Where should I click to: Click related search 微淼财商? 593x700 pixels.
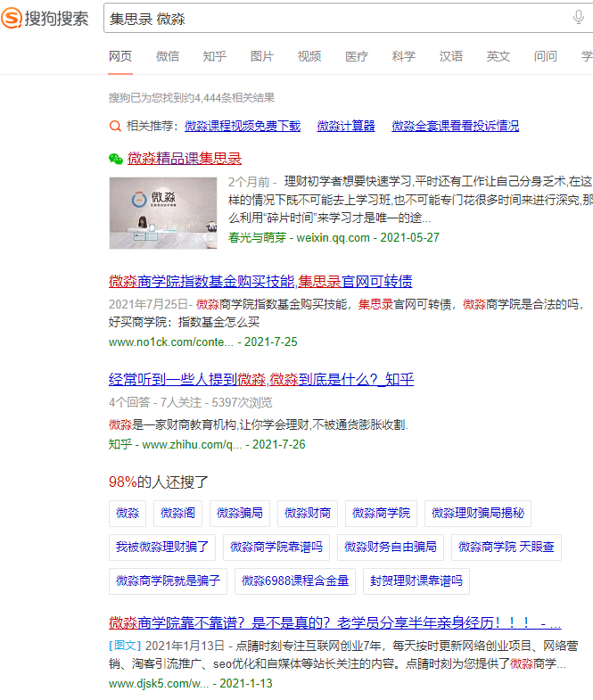[x=308, y=514]
